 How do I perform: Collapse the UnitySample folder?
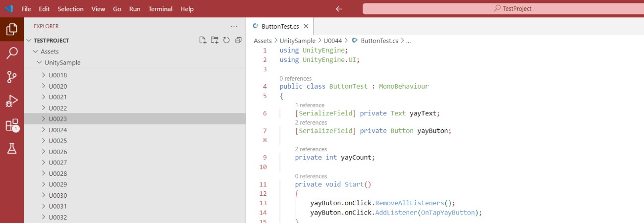click(134, 62)
